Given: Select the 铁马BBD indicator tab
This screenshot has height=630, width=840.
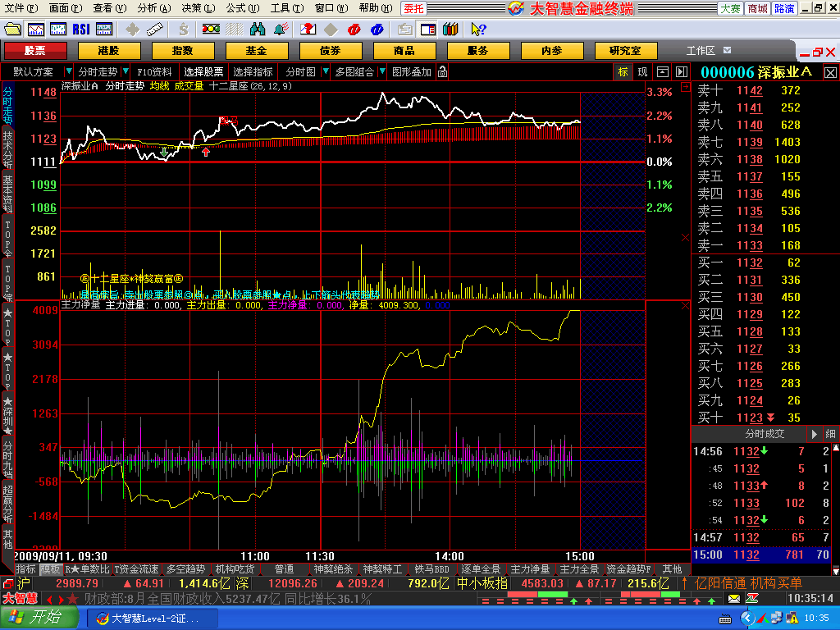Looking at the screenshot, I should click(x=431, y=569).
